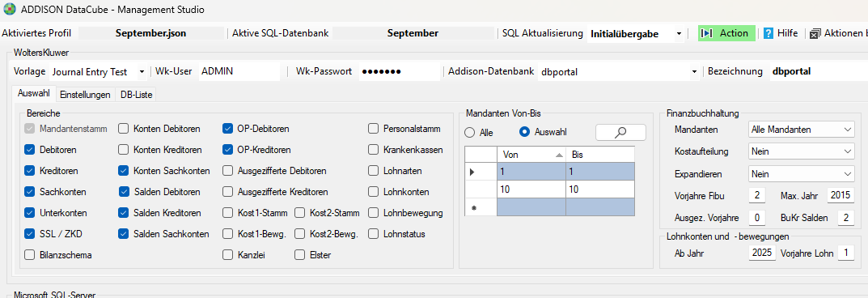Click the Ab Jahr 2025 field
This screenshot has width=868, height=298.
pos(763,253)
